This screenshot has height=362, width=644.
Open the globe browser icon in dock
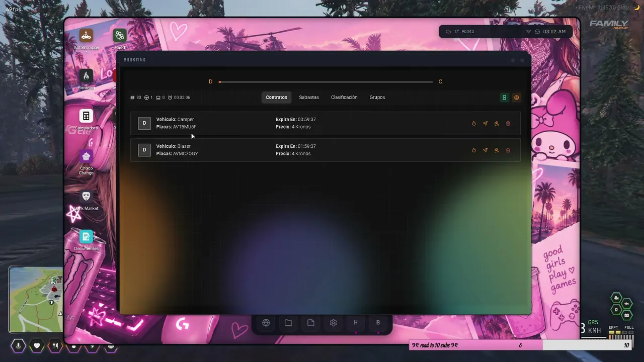coord(266,323)
